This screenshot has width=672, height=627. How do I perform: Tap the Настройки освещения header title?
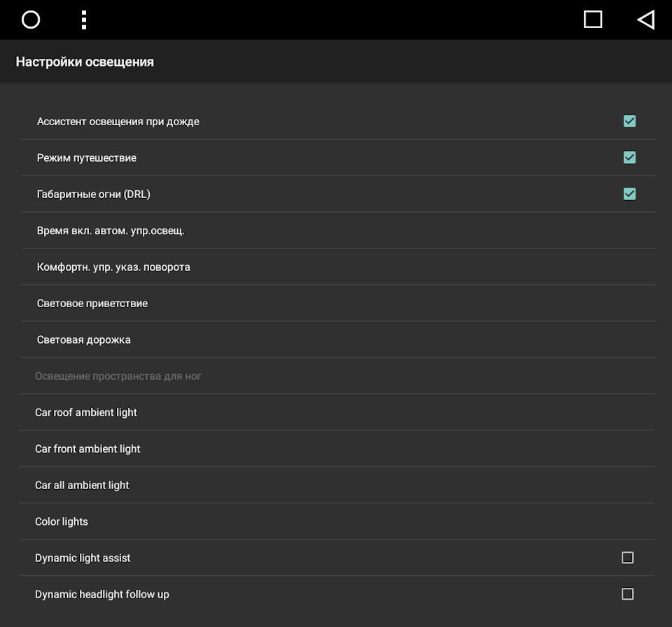(x=85, y=62)
